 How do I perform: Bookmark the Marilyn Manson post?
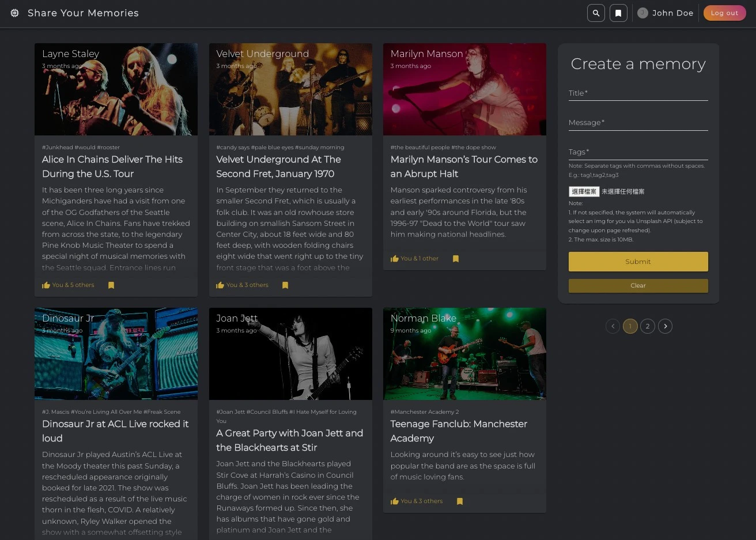click(x=456, y=258)
